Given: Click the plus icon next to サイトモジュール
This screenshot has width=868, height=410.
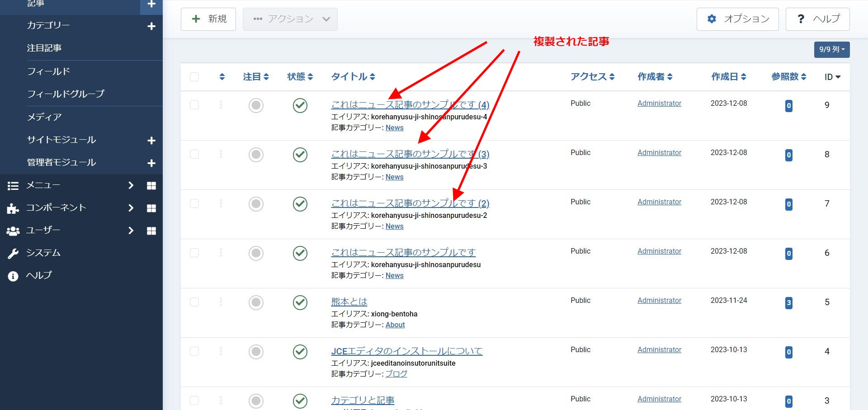Looking at the screenshot, I should point(151,141).
